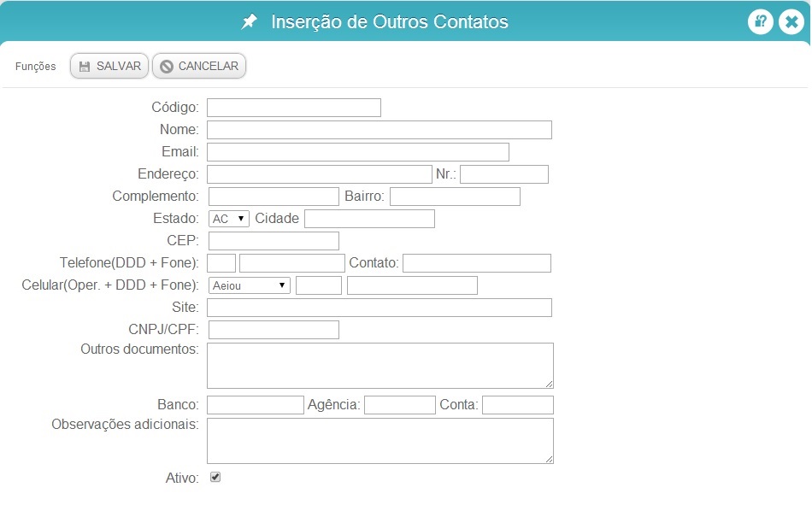812x505 pixels.
Task: Open the Estado dropdown showing AC
Action: 229,219
